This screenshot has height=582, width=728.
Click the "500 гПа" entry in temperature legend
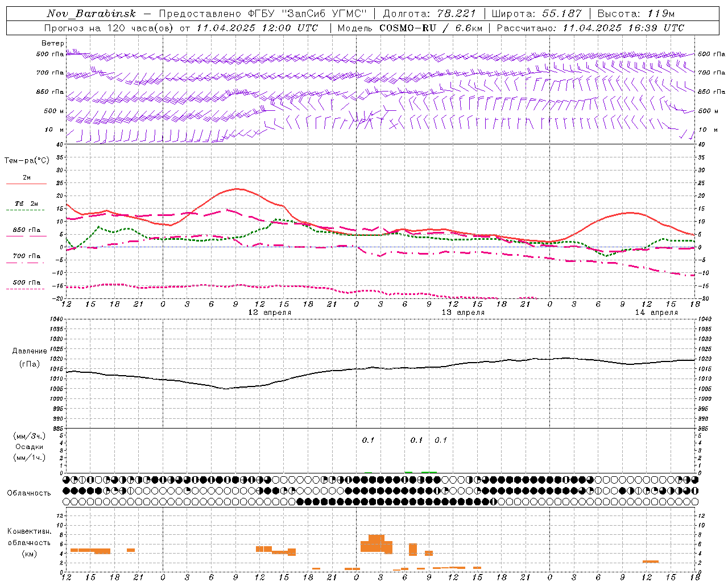pos(27,282)
